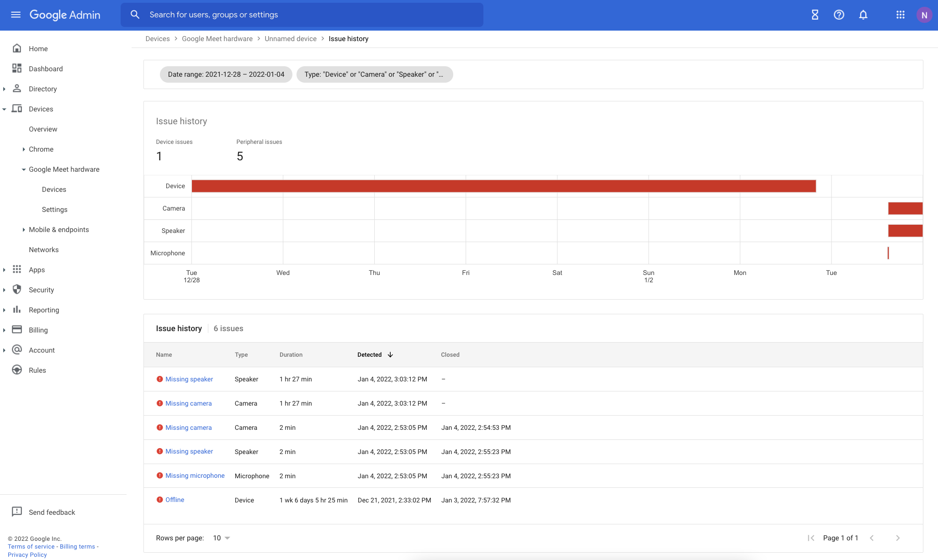Open Settings under Google Meet hardware
This screenshot has height=560, width=938.
point(54,209)
